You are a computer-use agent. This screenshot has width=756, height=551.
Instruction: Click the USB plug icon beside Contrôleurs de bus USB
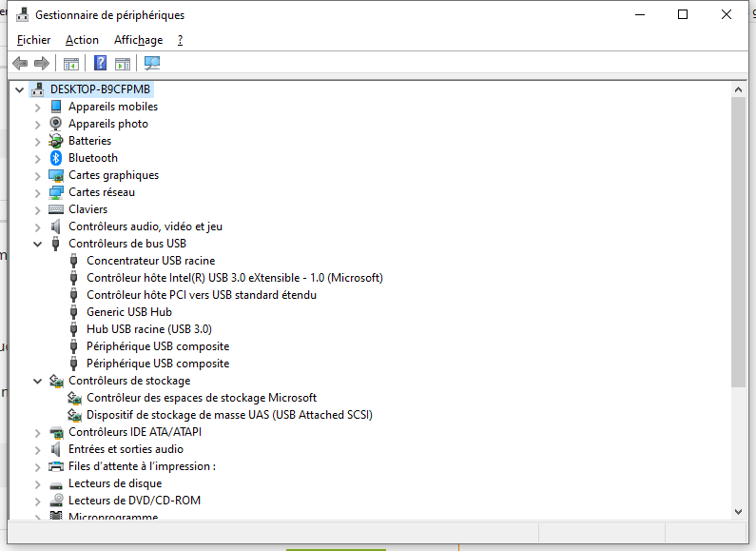coord(56,244)
